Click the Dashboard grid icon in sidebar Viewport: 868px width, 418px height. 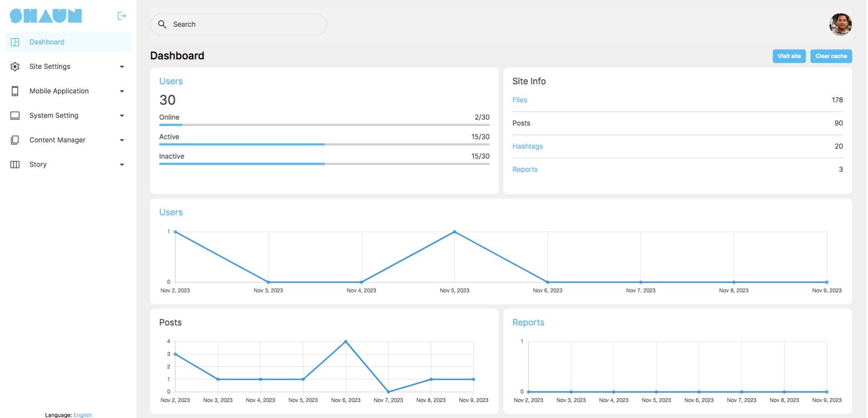(x=15, y=42)
